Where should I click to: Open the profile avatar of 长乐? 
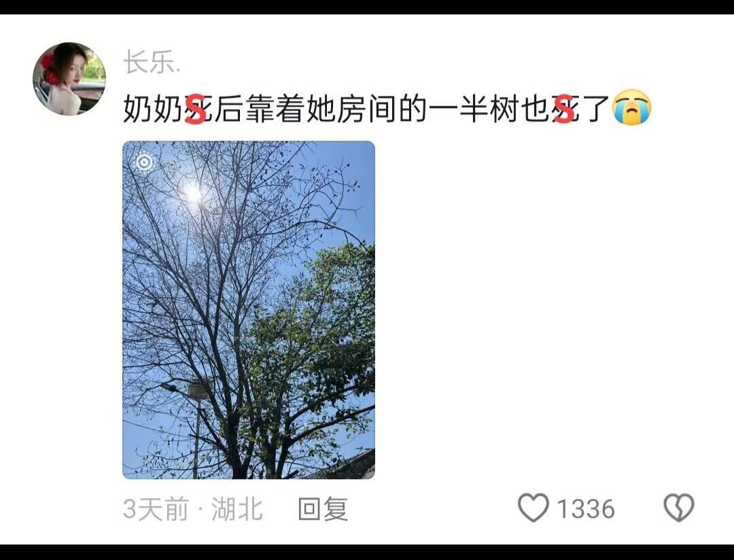pyautogui.click(x=69, y=79)
